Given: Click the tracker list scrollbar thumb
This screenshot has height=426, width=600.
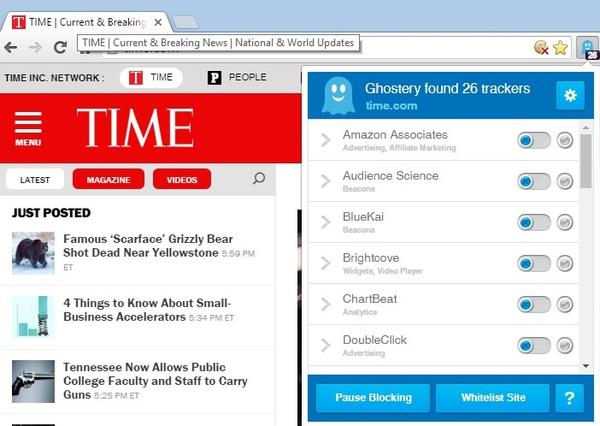Looking at the screenshot, I should 586,161.
